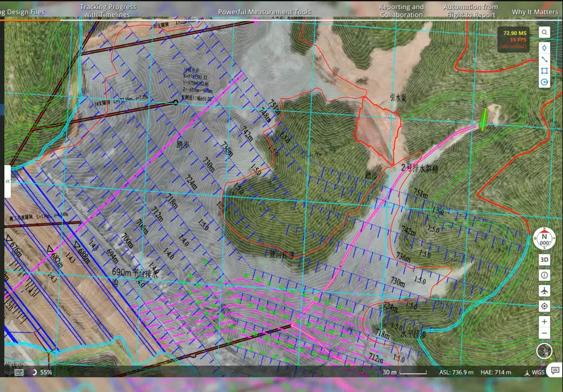This screenshot has height=392, width=563.
Task: Center map using the locate target icon
Action: point(544,306)
